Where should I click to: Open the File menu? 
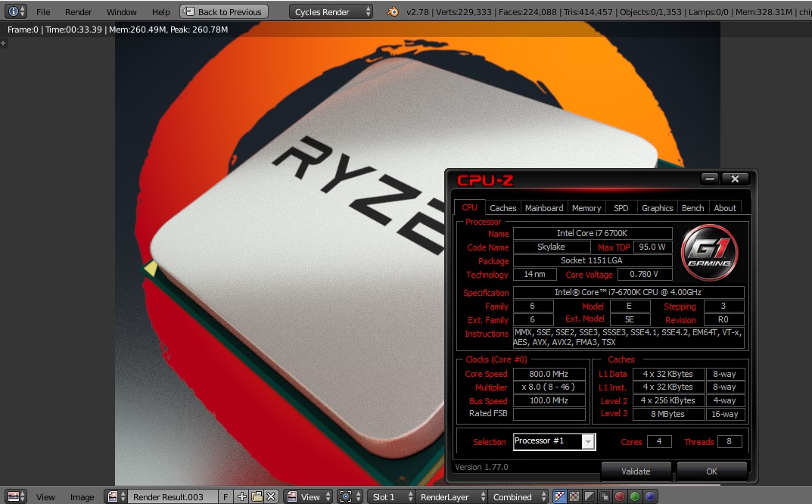coord(43,12)
